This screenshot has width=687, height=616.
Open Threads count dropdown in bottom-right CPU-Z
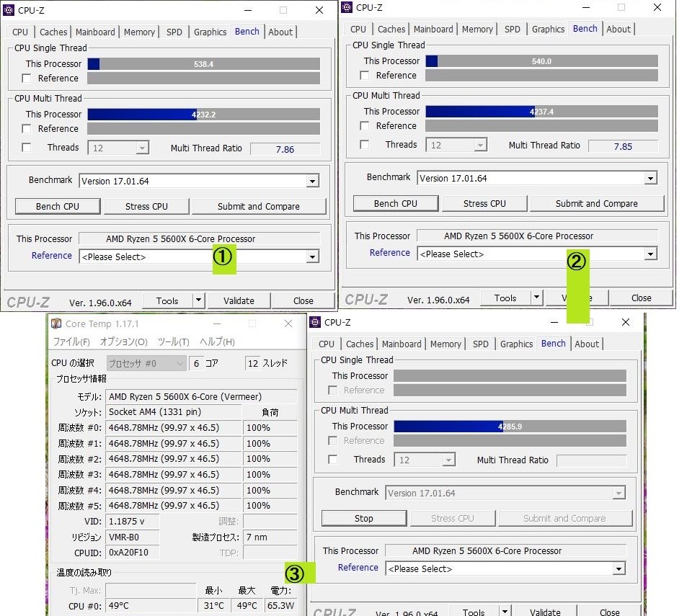point(448,460)
